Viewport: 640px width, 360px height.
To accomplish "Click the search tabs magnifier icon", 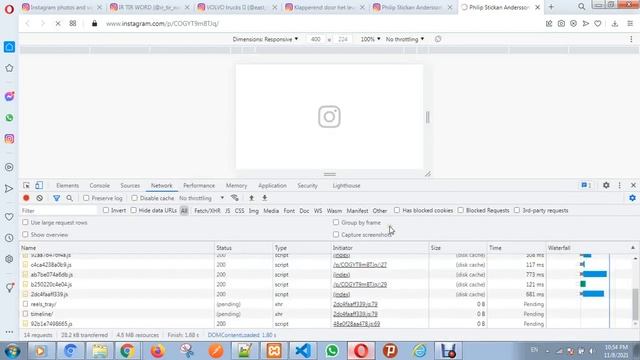I will pos(582,7).
